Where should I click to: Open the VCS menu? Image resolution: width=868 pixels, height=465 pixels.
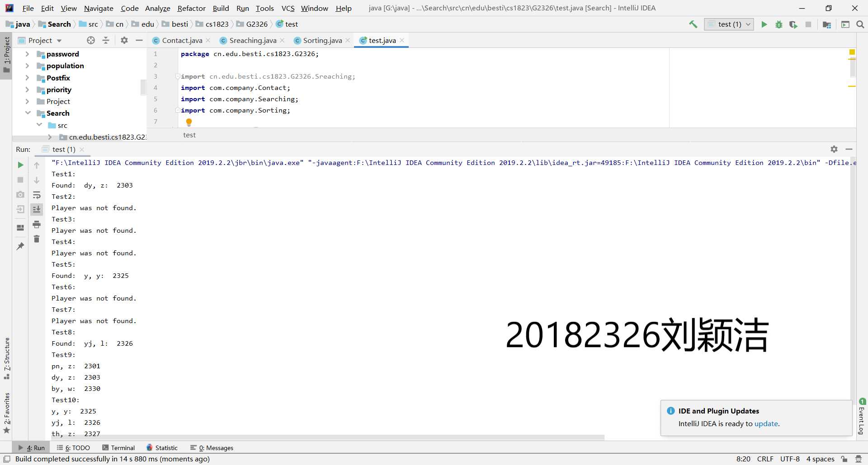tap(288, 8)
